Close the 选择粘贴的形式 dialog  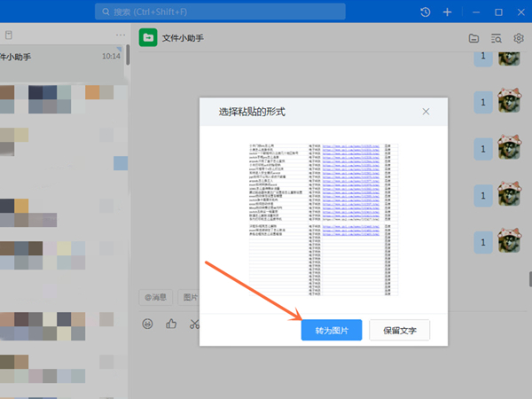[x=426, y=112]
